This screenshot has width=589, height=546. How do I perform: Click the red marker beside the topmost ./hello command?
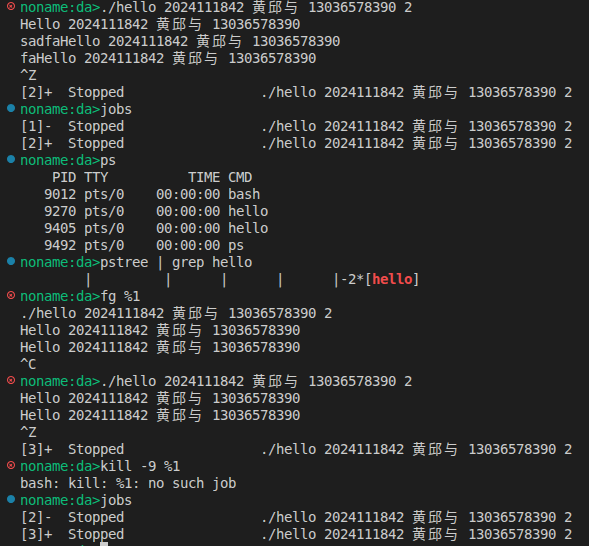(11, 6)
